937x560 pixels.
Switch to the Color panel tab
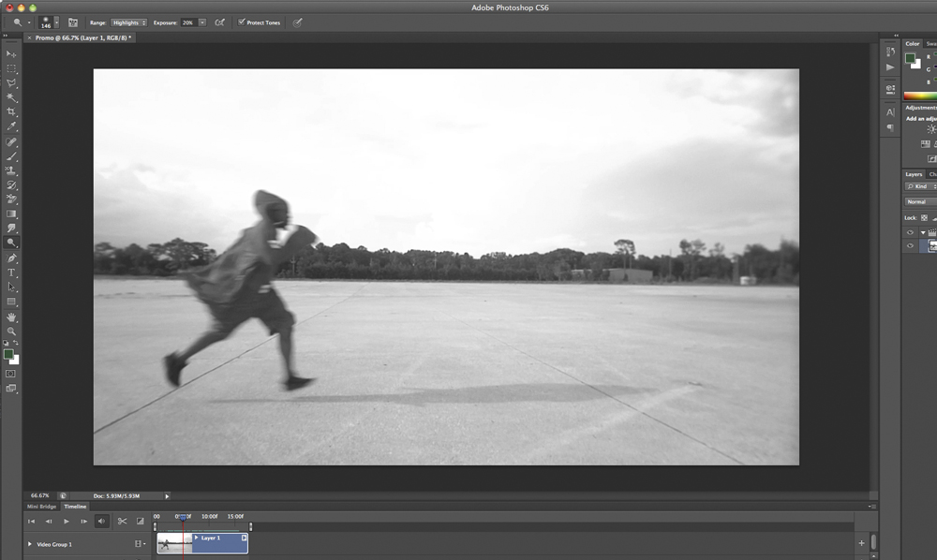(912, 44)
